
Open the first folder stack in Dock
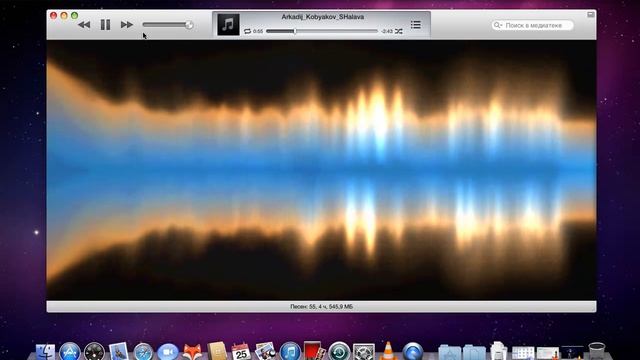point(449,353)
